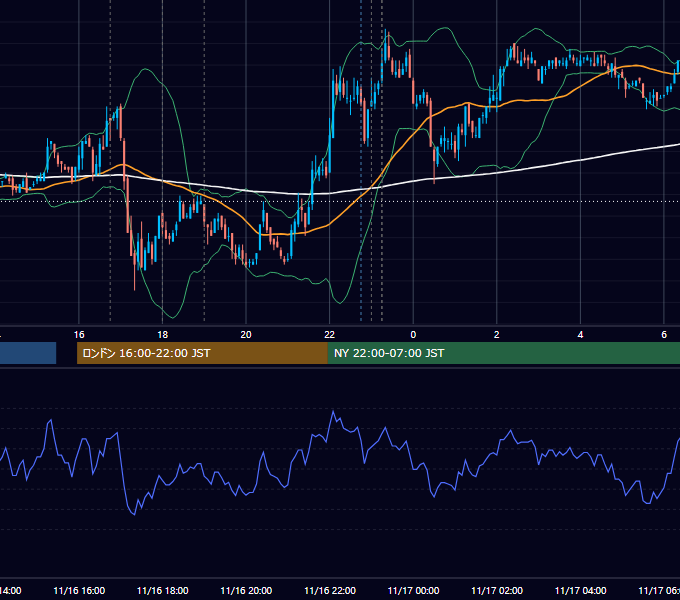This screenshot has height=600, width=680.
Task: Click the 11/17 04:00 time label
Action: click(x=581, y=591)
